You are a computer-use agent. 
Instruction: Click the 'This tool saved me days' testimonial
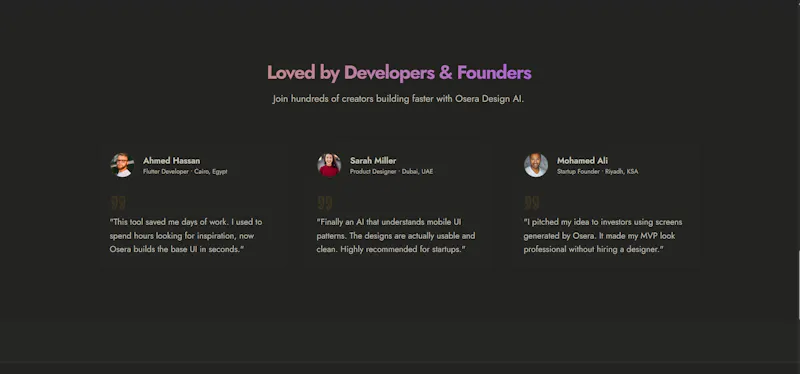186,236
